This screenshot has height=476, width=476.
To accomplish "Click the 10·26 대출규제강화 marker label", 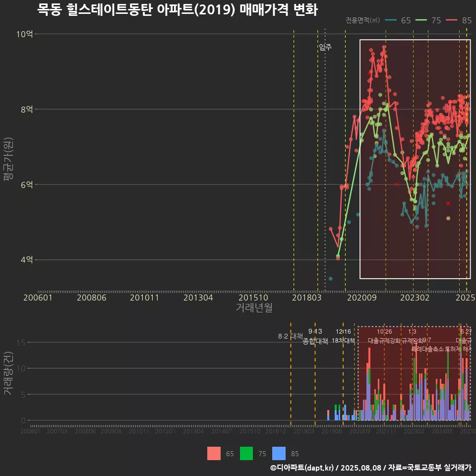I will click(384, 336).
